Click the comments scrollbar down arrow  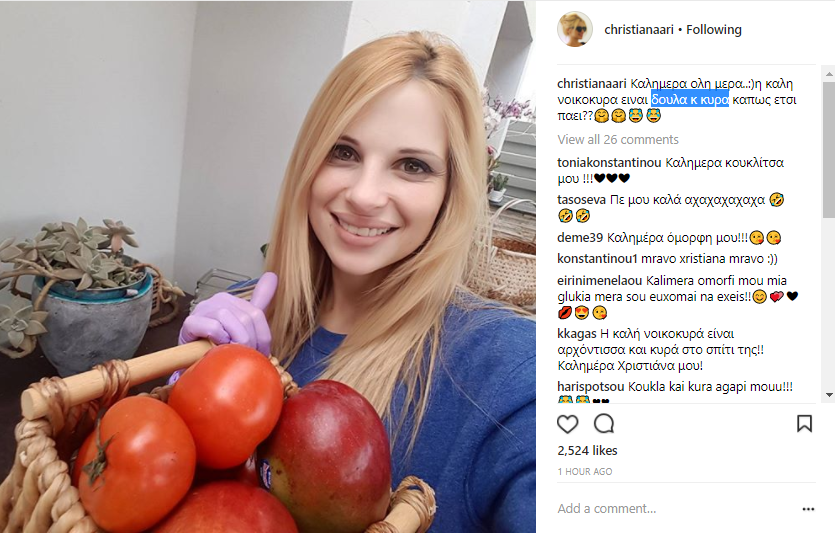click(x=829, y=395)
